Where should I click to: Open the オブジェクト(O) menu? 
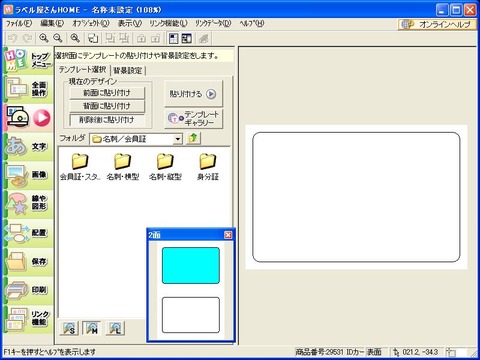[91, 23]
